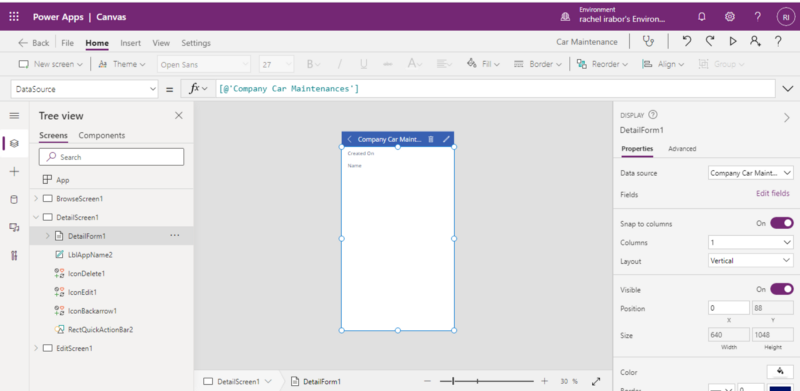Open the Media icon in left rail

pyautogui.click(x=14, y=228)
